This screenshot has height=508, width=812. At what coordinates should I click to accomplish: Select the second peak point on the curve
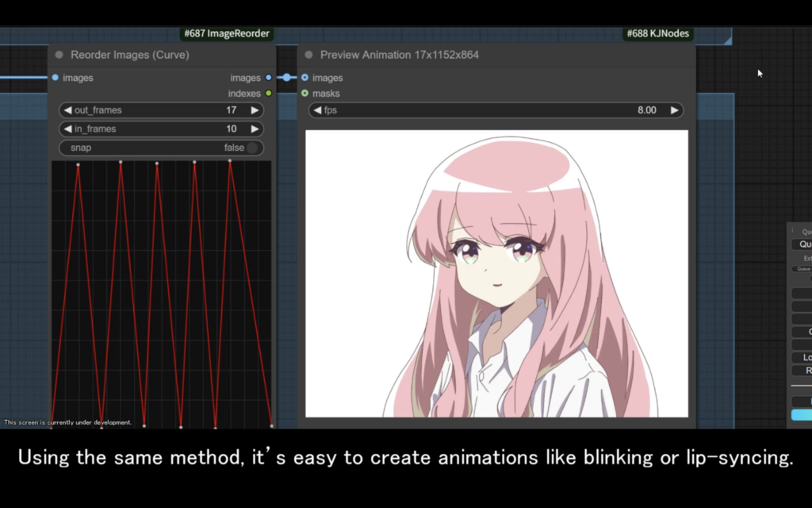tap(121, 162)
